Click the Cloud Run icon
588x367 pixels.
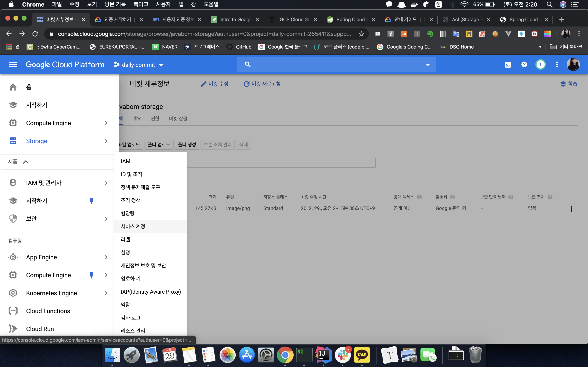13,329
